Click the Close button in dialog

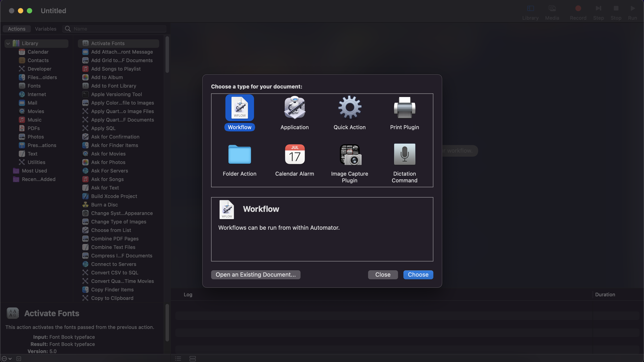383,275
